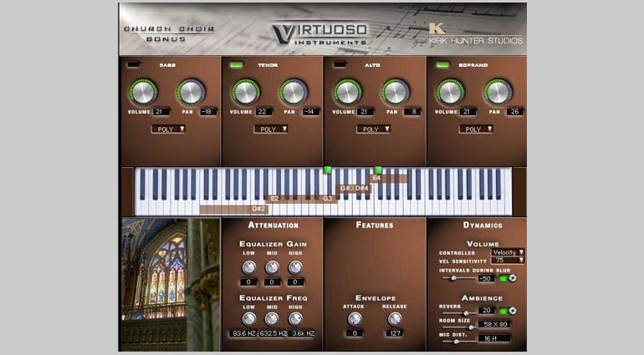Screen dimensions: 644x355
Task: Click the Church Choir Bonus title text
Action: click(x=169, y=33)
